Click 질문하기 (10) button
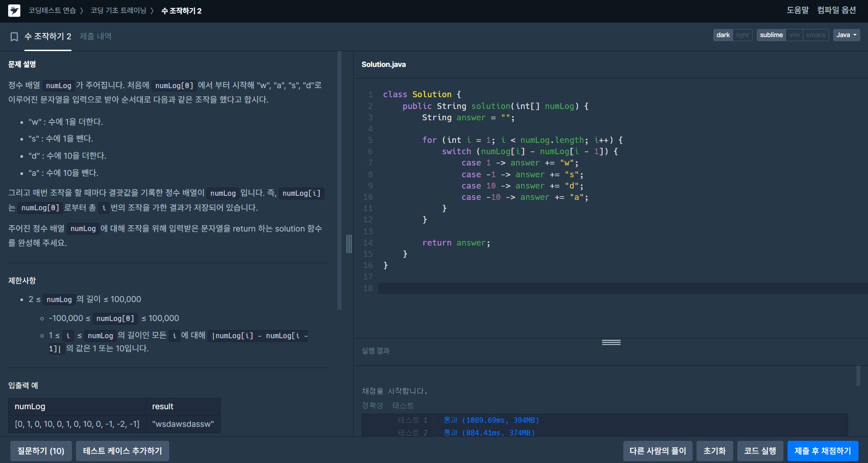Viewport: 868px width, 463px height. [41, 451]
